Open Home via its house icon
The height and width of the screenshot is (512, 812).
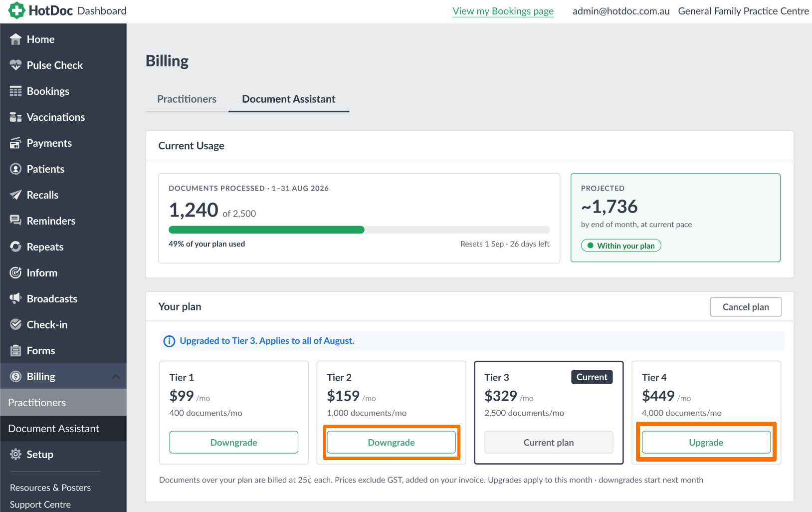pyautogui.click(x=16, y=39)
